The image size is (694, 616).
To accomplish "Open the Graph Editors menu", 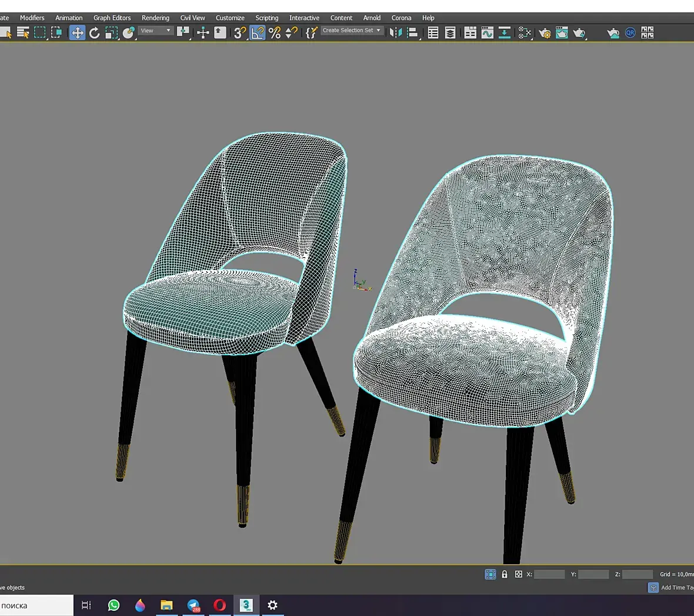I will pyautogui.click(x=112, y=18).
